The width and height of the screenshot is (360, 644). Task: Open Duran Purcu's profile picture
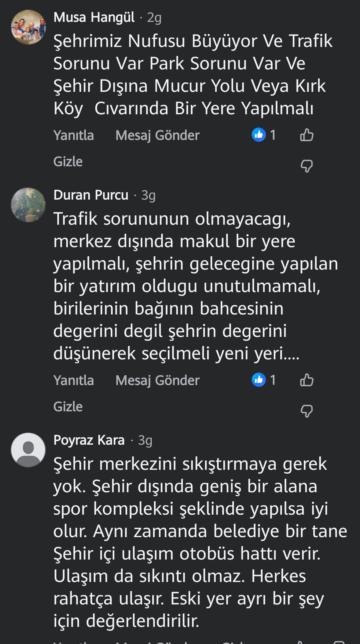click(x=28, y=205)
